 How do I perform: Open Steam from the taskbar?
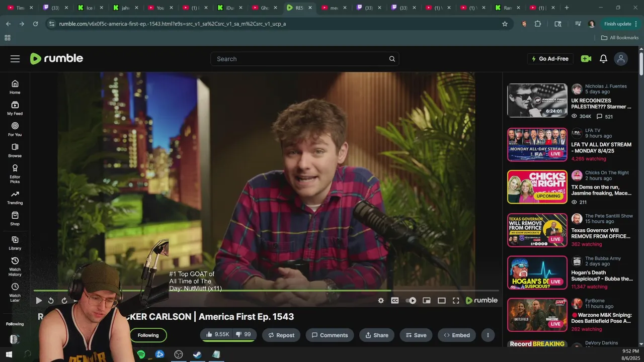tap(197, 354)
